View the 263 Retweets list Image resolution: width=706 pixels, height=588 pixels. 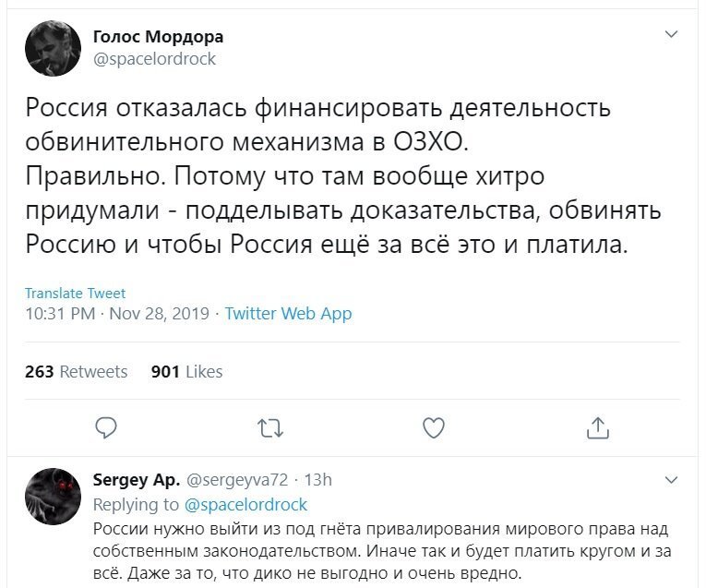pos(76,371)
